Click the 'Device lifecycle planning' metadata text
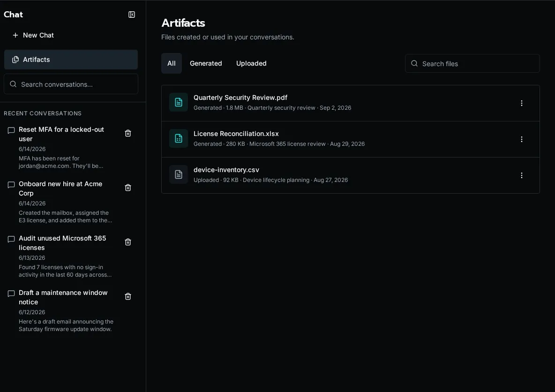 (x=276, y=180)
